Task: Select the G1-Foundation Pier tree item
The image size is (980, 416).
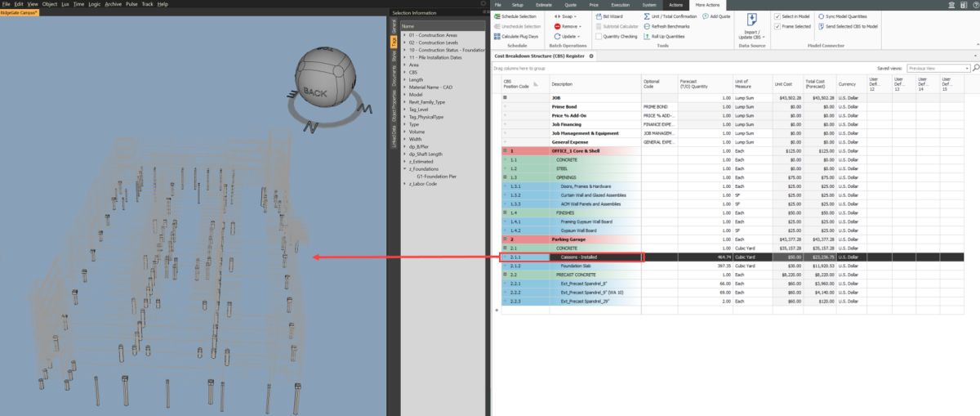Action: (x=435, y=176)
